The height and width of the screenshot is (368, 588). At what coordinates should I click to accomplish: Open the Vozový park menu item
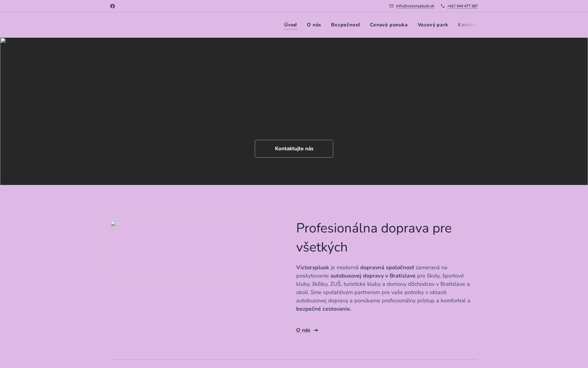click(432, 25)
